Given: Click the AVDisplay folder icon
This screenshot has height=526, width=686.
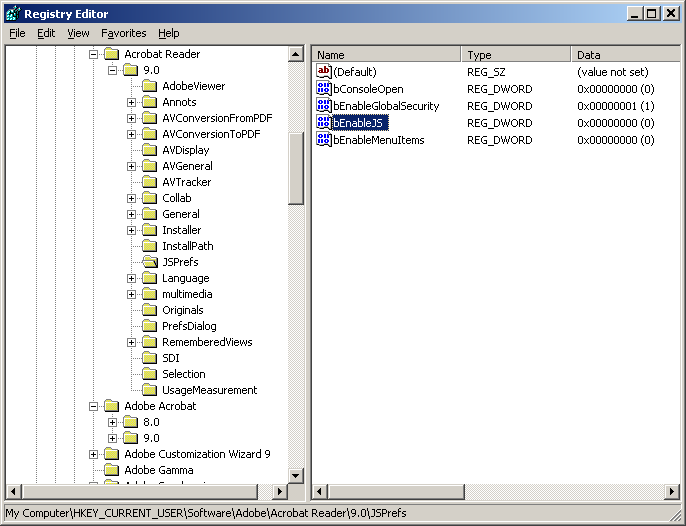Looking at the screenshot, I should pos(150,150).
